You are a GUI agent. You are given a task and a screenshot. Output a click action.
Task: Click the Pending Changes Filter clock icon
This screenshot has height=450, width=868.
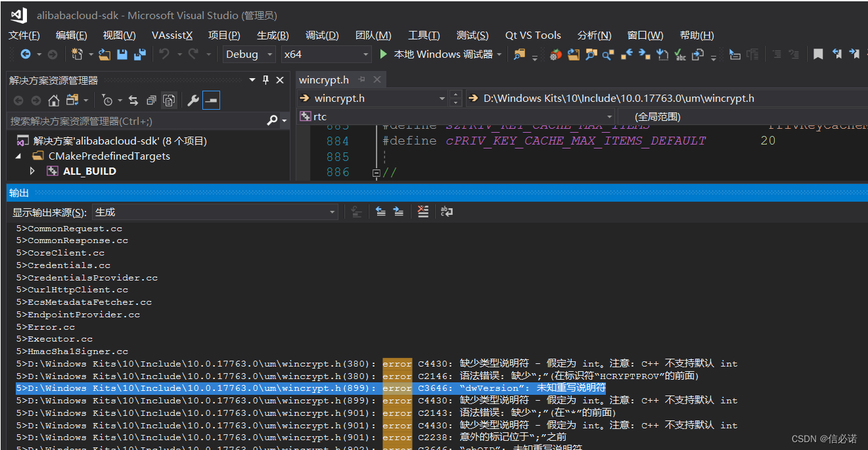coord(108,101)
